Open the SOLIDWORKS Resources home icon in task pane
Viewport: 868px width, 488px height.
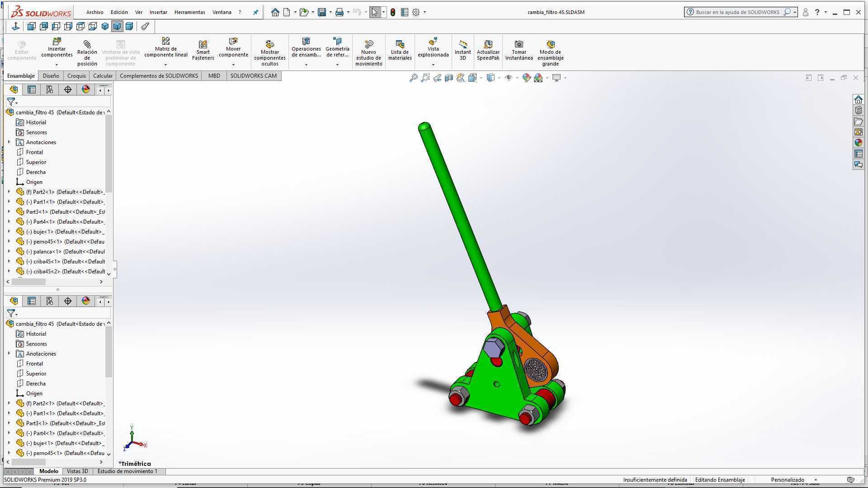[x=859, y=99]
